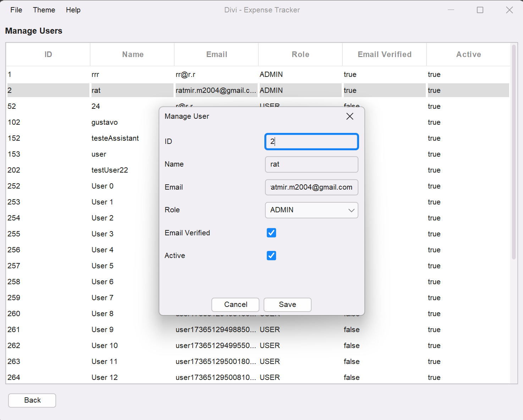Click the Active column header

[468, 54]
